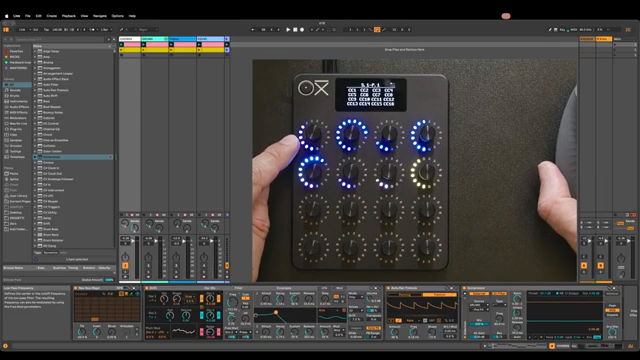Open the Navigate menu
640x360 pixels.
pos(100,16)
